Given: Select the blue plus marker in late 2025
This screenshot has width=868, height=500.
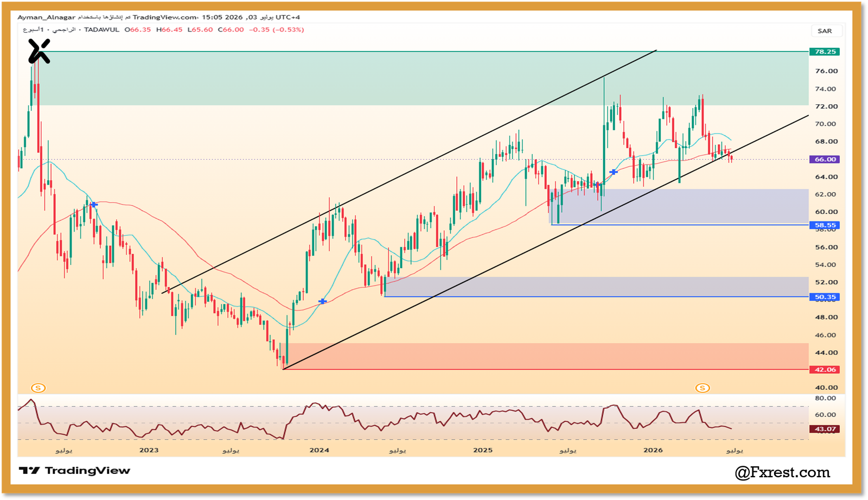Looking at the screenshot, I should (613, 172).
